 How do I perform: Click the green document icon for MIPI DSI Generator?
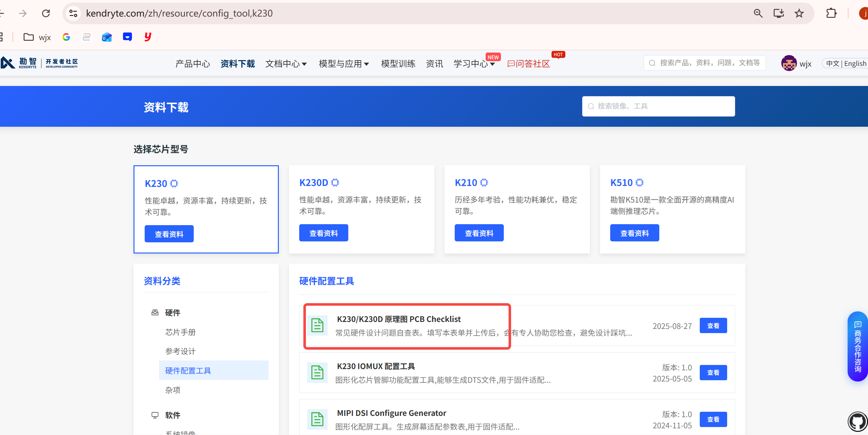[x=317, y=419]
